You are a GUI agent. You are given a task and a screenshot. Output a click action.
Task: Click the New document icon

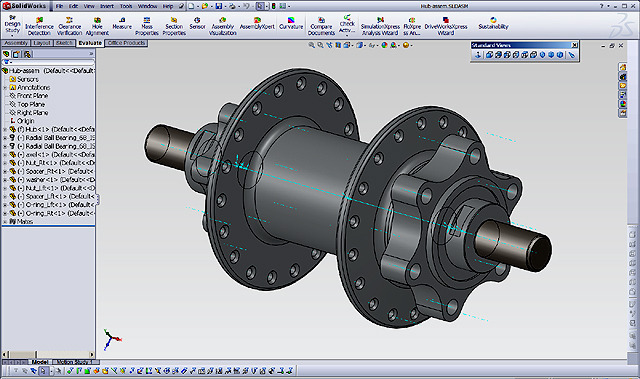(191, 6)
